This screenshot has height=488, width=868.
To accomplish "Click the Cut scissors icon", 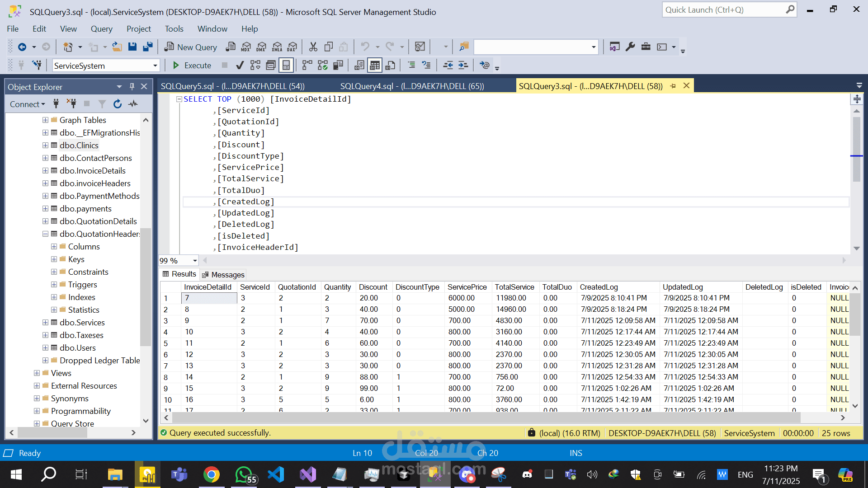I will pyautogui.click(x=313, y=47).
